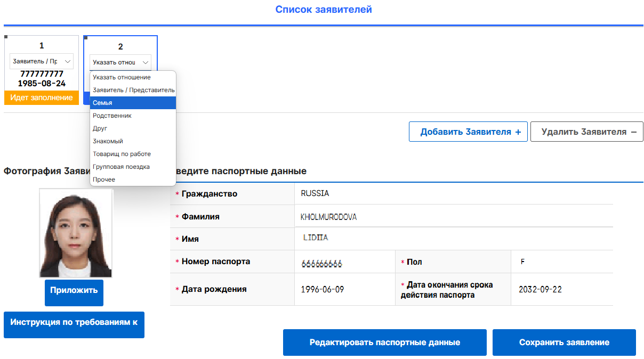Click 'Гражданство' field label
This screenshot has height=359, width=644.
[210, 194]
